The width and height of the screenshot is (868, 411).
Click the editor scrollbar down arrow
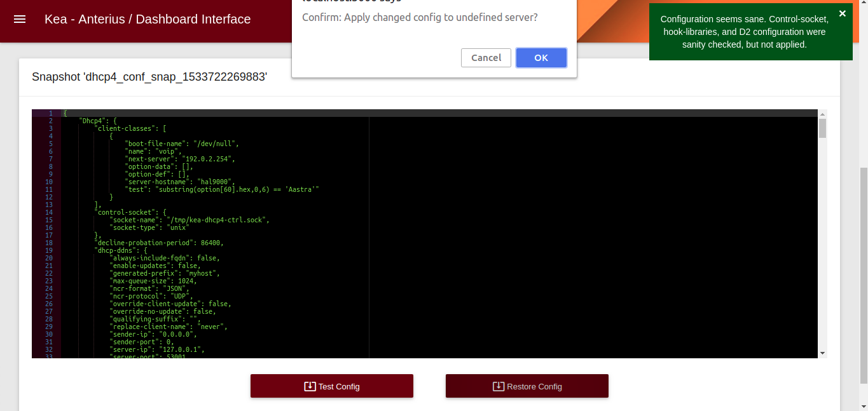pos(822,353)
